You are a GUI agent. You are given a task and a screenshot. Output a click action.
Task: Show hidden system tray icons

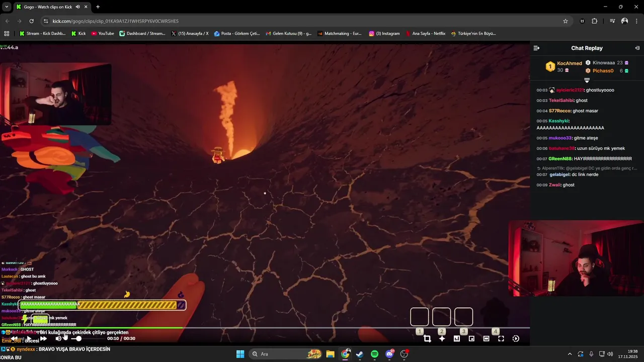point(570,354)
